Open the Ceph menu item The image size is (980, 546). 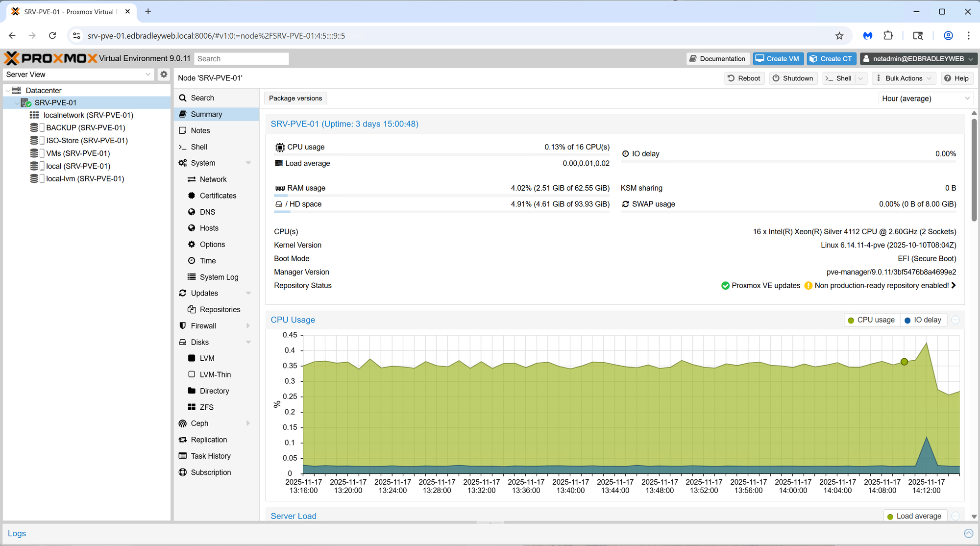(x=199, y=423)
